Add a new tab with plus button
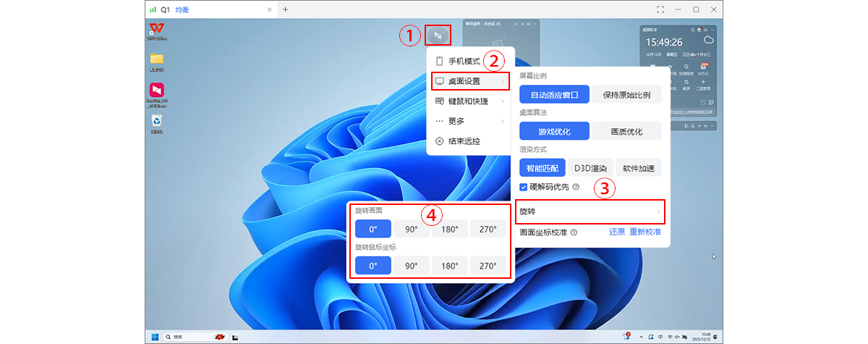868x344 pixels. point(285,9)
